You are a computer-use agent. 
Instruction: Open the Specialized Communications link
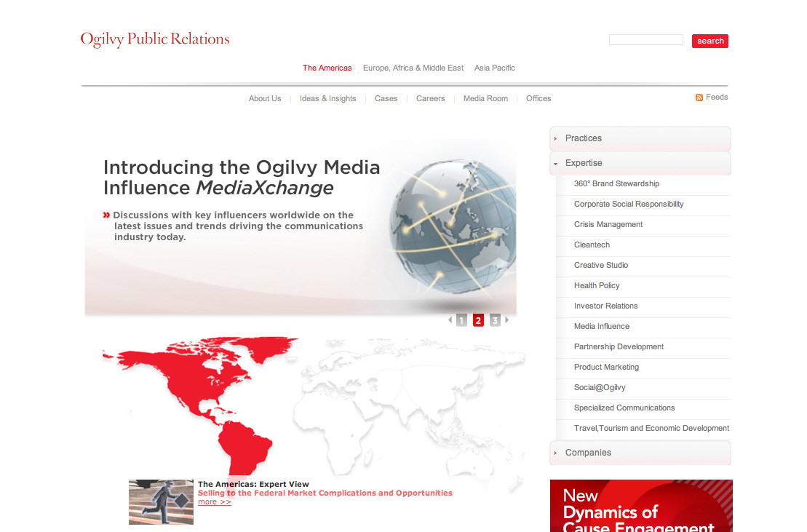pos(624,408)
